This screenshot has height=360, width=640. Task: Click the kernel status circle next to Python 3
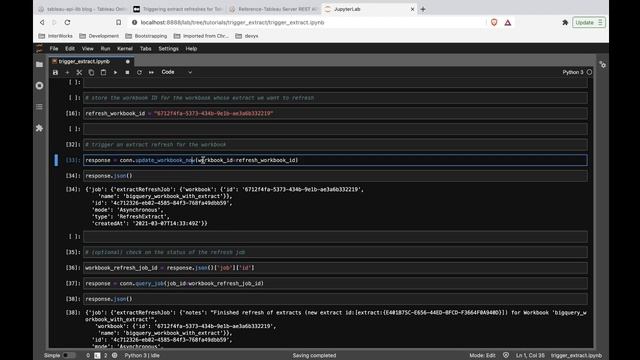point(589,72)
